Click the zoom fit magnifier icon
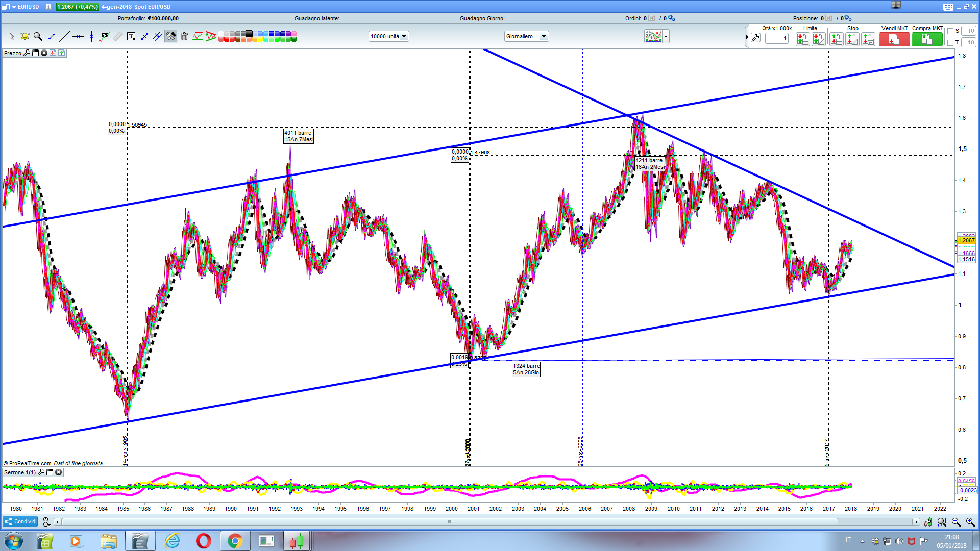Image resolution: width=980 pixels, height=551 pixels. pyautogui.click(x=942, y=522)
